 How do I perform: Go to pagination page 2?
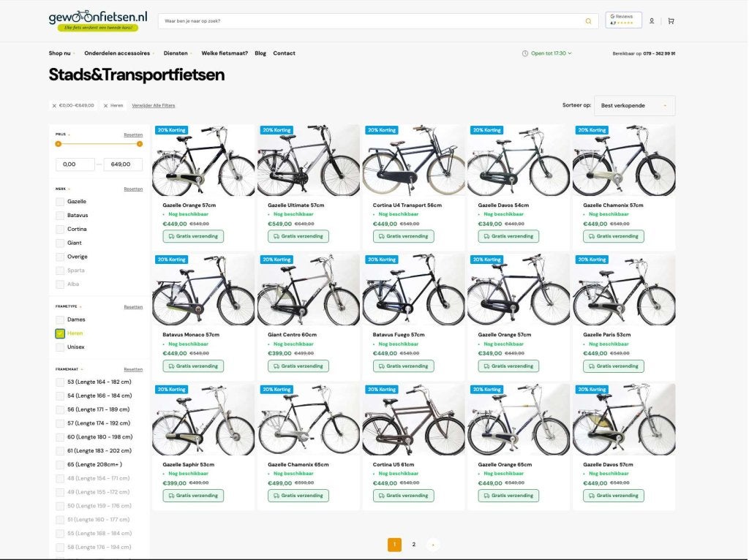tap(414, 545)
